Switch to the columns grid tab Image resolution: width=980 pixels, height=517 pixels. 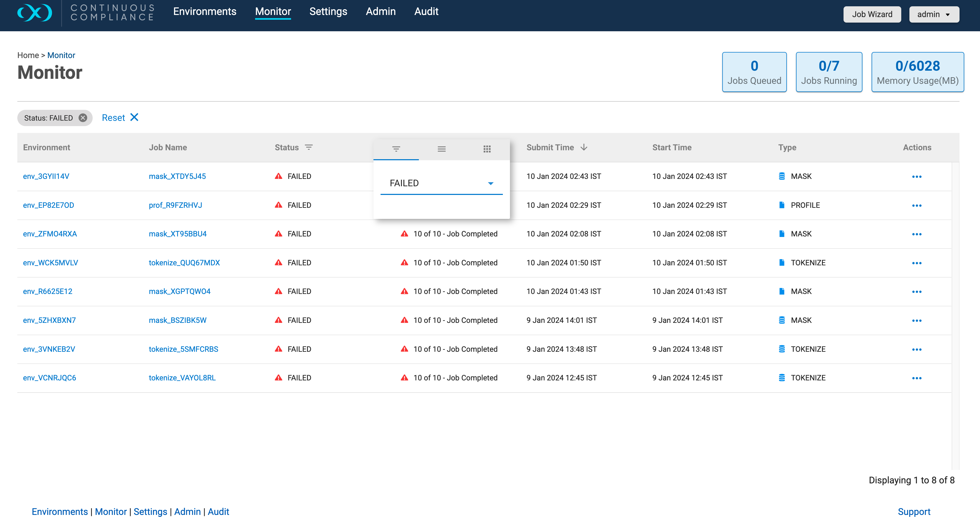click(x=487, y=149)
